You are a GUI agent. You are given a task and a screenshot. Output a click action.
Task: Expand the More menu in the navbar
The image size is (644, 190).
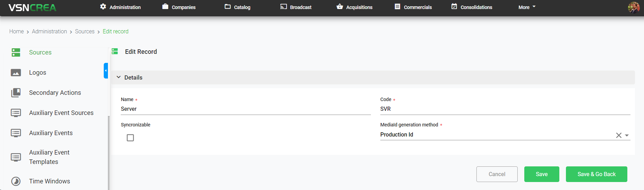click(x=527, y=7)
